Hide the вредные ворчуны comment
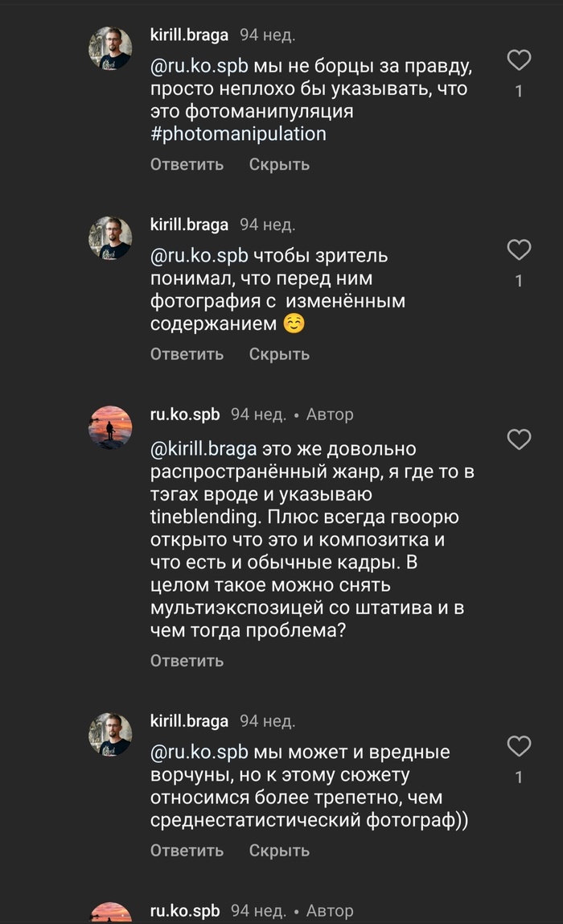The height and width of the screenshot is (924, 563). (x=279, y=851)
